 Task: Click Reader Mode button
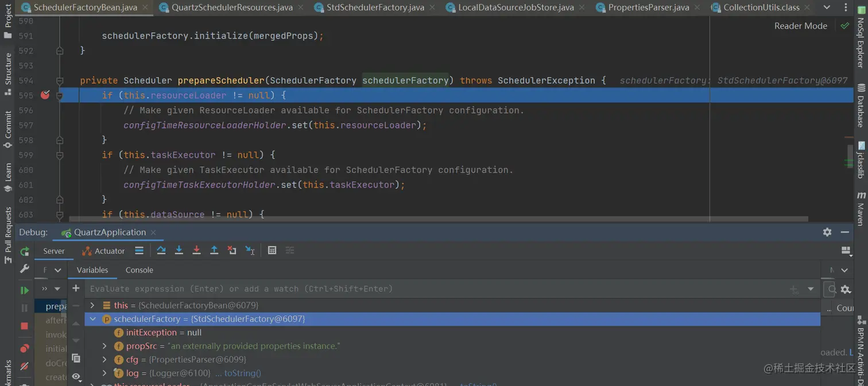point(800,26)
